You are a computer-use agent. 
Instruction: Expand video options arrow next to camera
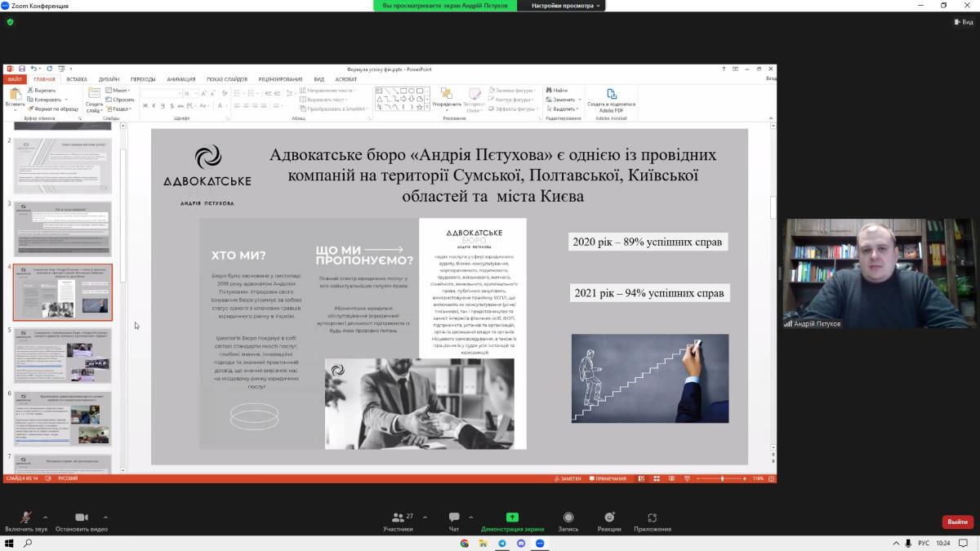pos(105,518)
